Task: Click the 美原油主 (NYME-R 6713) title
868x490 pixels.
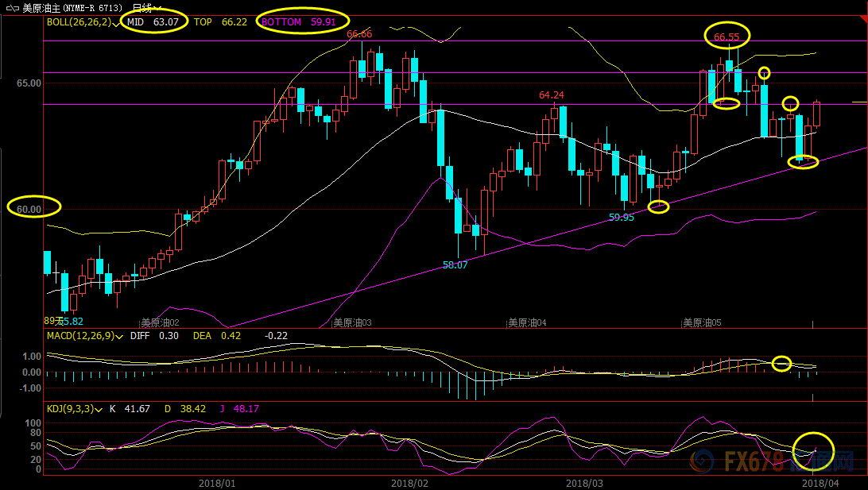Action: (72, 8)
